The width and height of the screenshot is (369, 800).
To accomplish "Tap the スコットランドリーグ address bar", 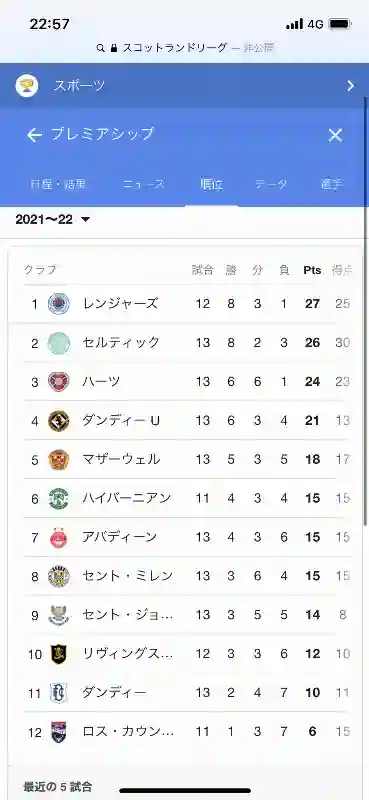I will click(x=185, y=48).
